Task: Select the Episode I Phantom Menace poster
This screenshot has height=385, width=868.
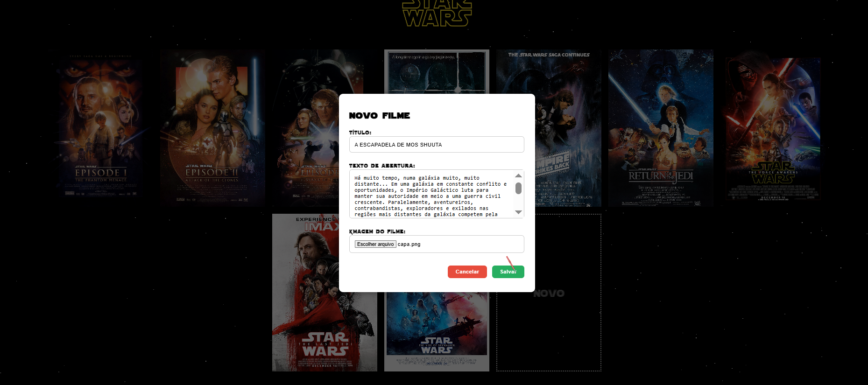Action: (100, 128)
